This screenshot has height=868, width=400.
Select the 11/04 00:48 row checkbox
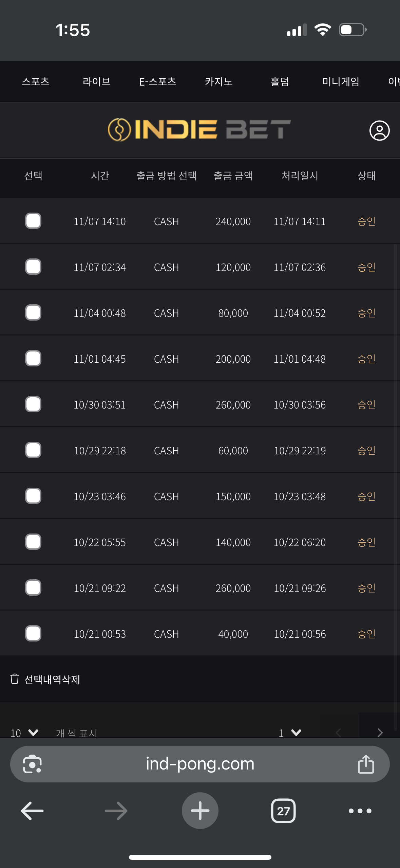(x=33, y=313)
